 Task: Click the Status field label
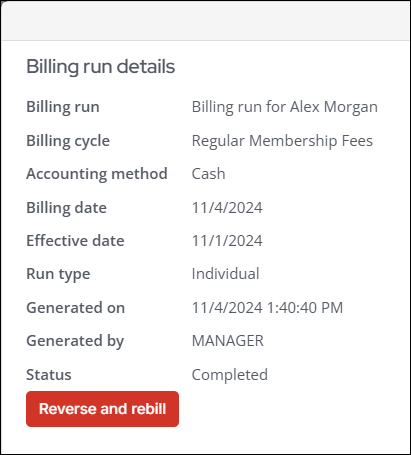point(49,375)
